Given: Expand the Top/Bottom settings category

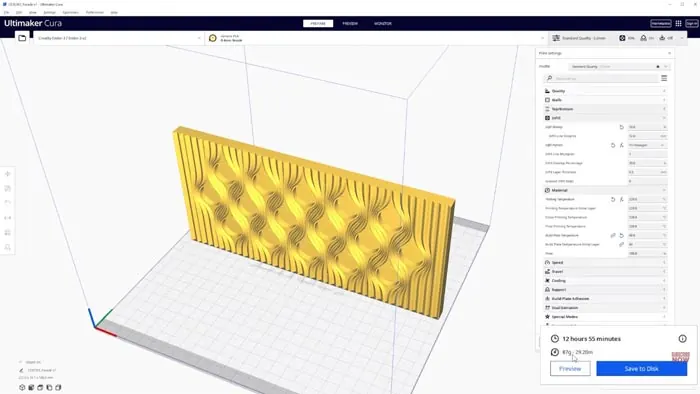Looking at the screenshot, I should (605, 109).
